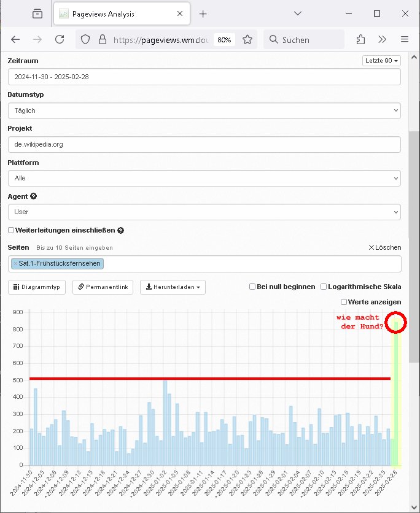
Task: Reload the Pageviews Analysis page
Action: point(60,40)
